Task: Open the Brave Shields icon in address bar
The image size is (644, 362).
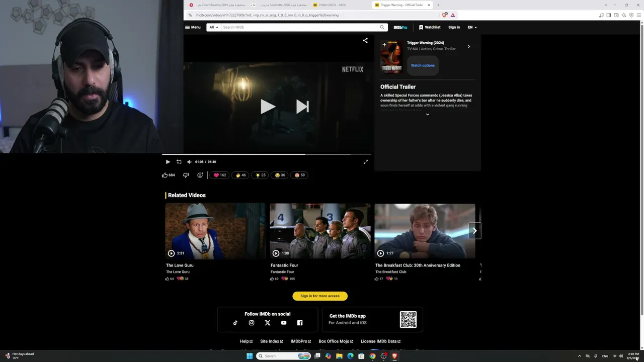Action: [x=445, y=15]
